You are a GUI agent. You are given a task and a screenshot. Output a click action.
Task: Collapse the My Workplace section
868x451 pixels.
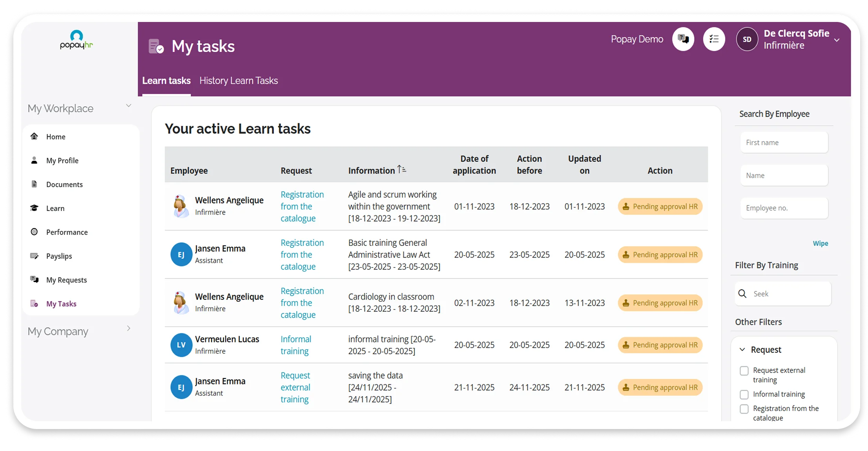point(128,106)
